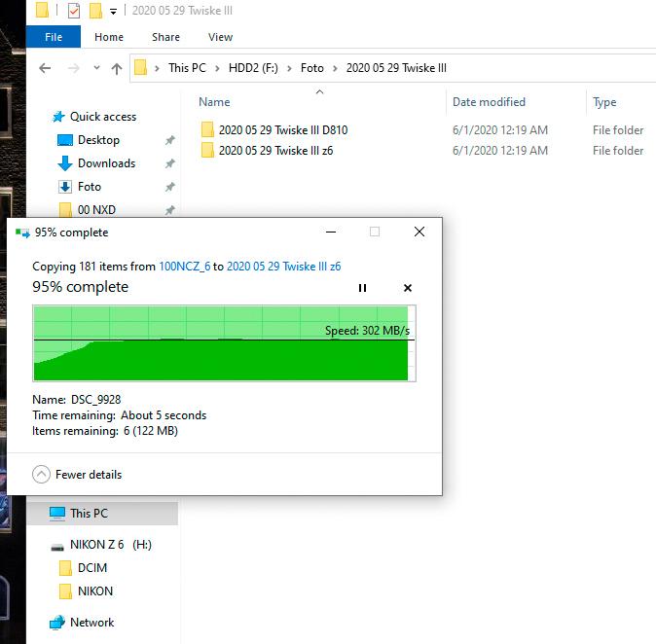Click the z6 folder's yellow icon
Image resolution: width=656 pixels, height=644 pixels.
(x=207, y=150)
